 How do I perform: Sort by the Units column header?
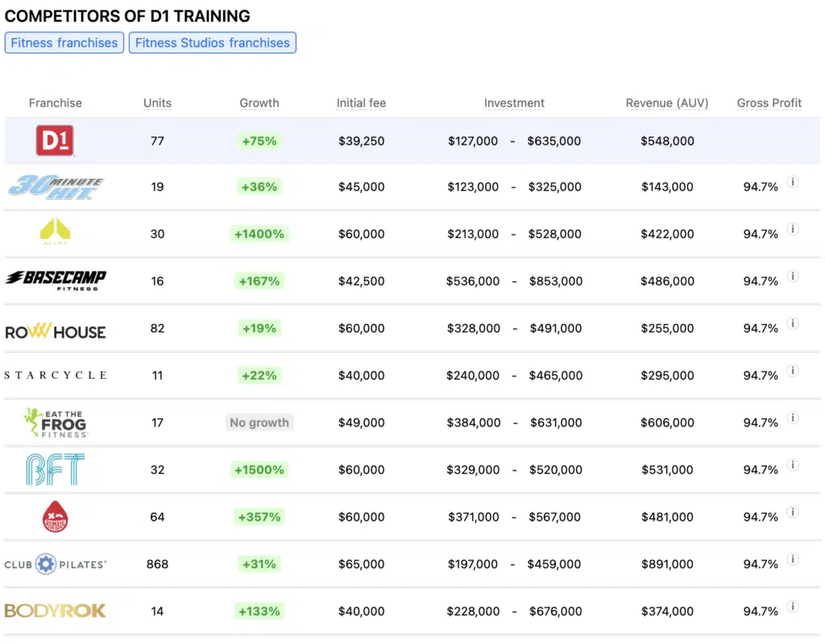click(157, 103)
